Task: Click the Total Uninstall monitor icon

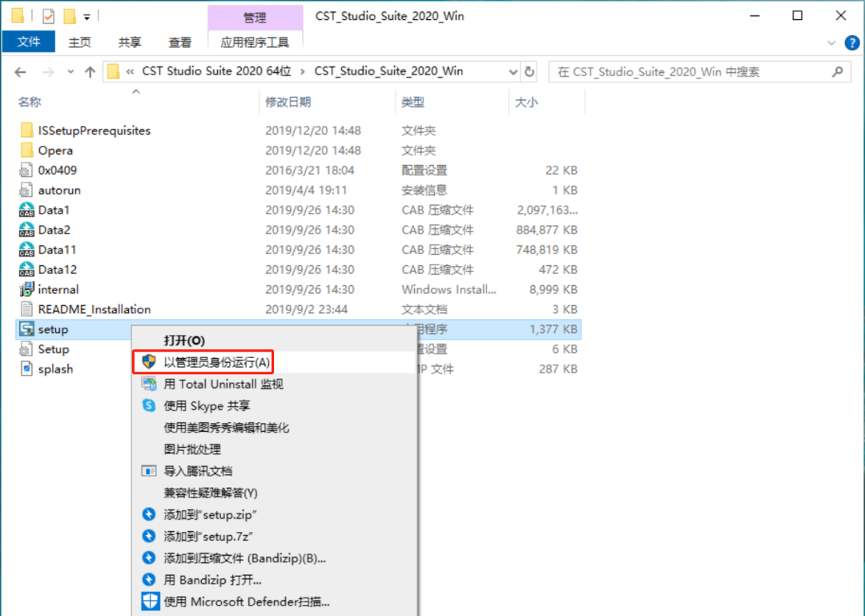Action: (x=149, y=384)
